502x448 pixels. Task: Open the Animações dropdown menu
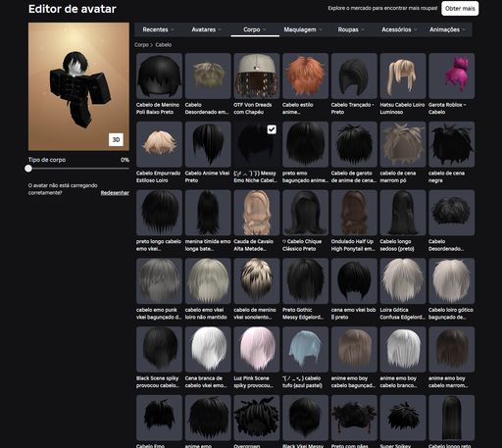click(447, 29)
